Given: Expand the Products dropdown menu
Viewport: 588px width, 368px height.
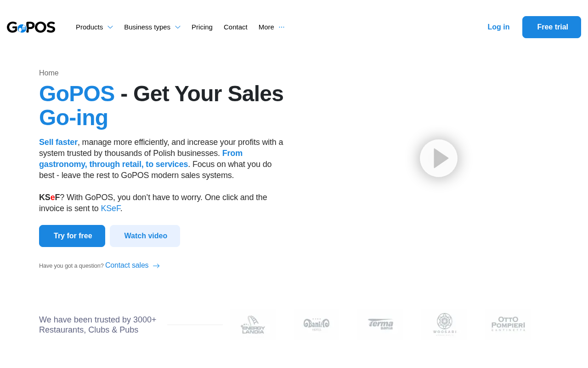Looking at the screenshot, I should coord(94,27).
